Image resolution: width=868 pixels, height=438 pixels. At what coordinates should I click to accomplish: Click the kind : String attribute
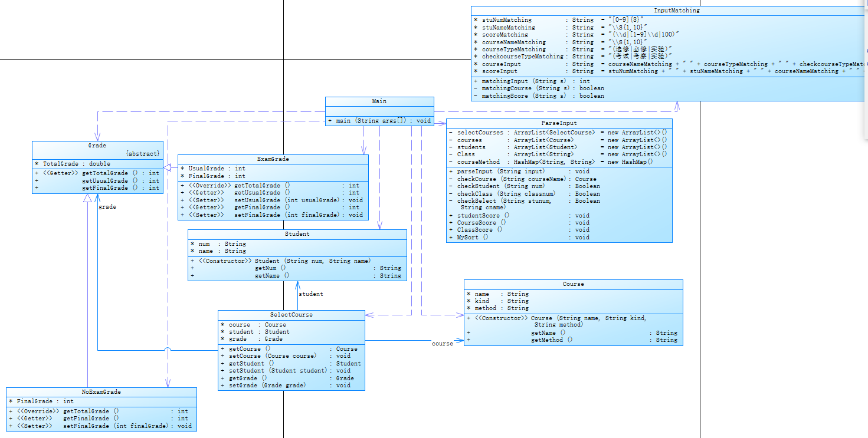[498, 301]
